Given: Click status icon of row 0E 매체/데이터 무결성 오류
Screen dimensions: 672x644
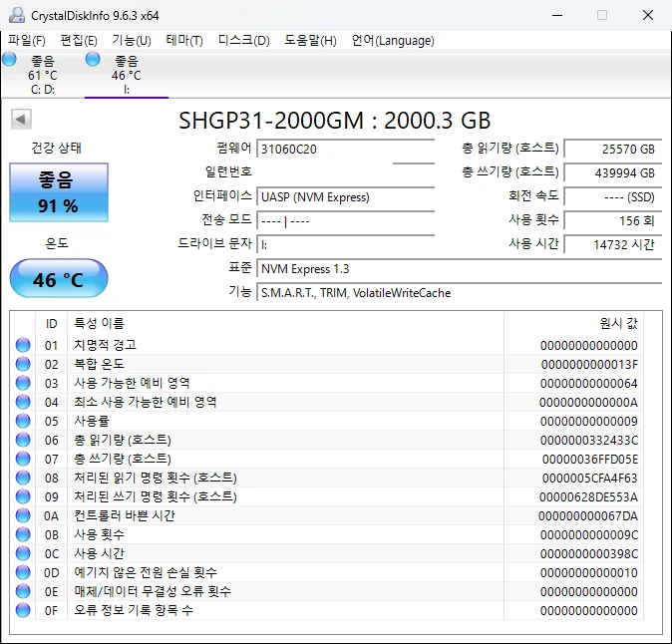Looking at the screenshot, I should click(x=23, y=591).
